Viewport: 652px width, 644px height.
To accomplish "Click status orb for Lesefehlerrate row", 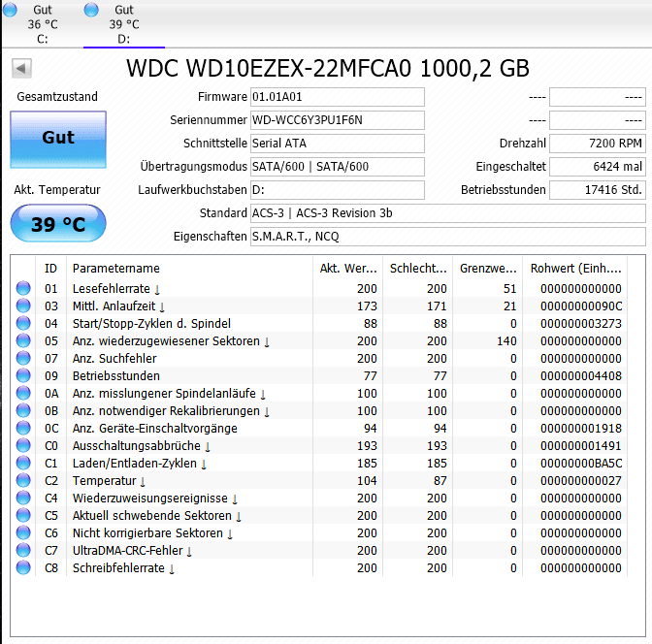I will [x=23, y=288].
